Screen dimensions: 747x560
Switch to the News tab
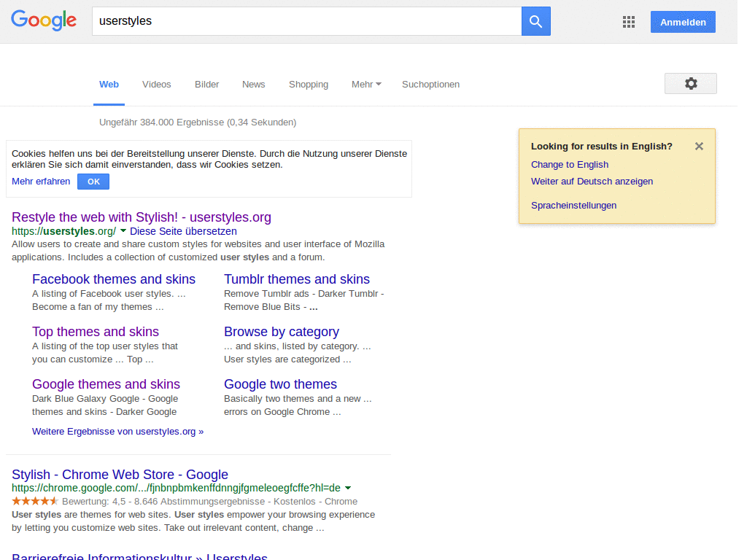[253, 85]
